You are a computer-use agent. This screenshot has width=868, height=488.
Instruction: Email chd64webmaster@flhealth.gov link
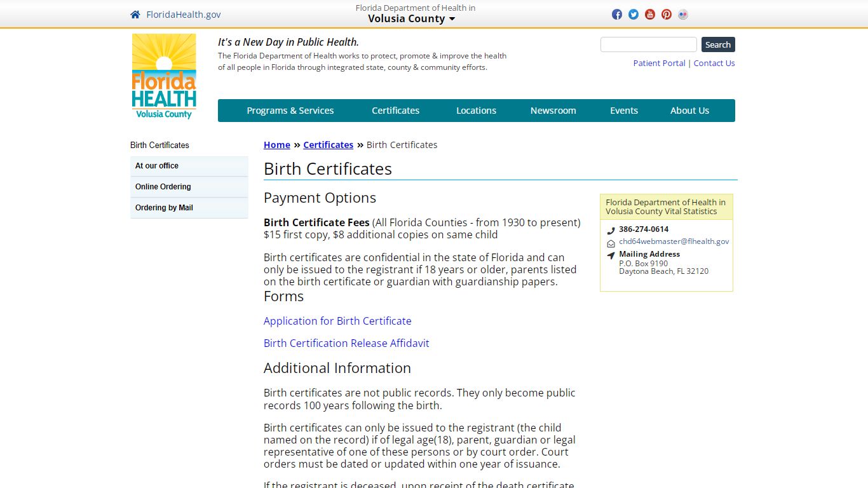(674, 241)
